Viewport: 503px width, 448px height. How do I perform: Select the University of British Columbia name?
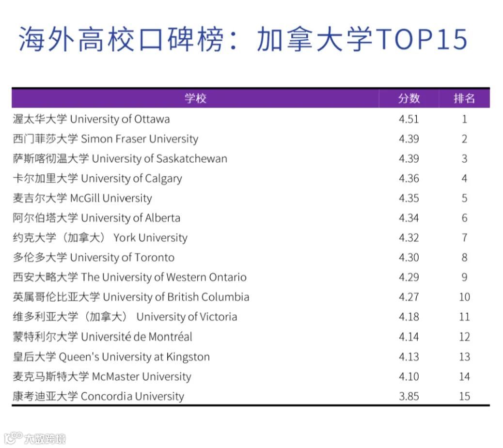[131, 297]
